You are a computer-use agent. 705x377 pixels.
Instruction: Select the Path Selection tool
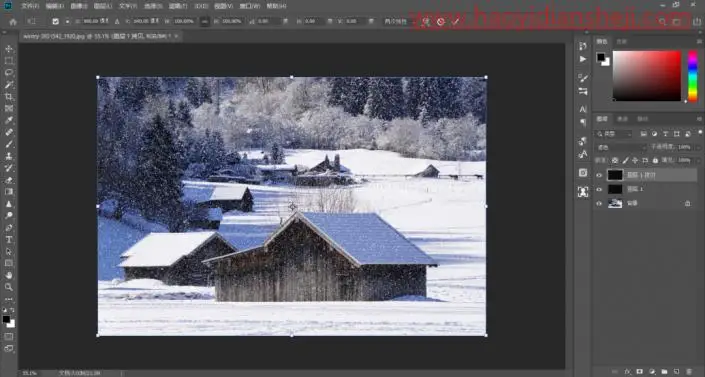coord(9,251)
